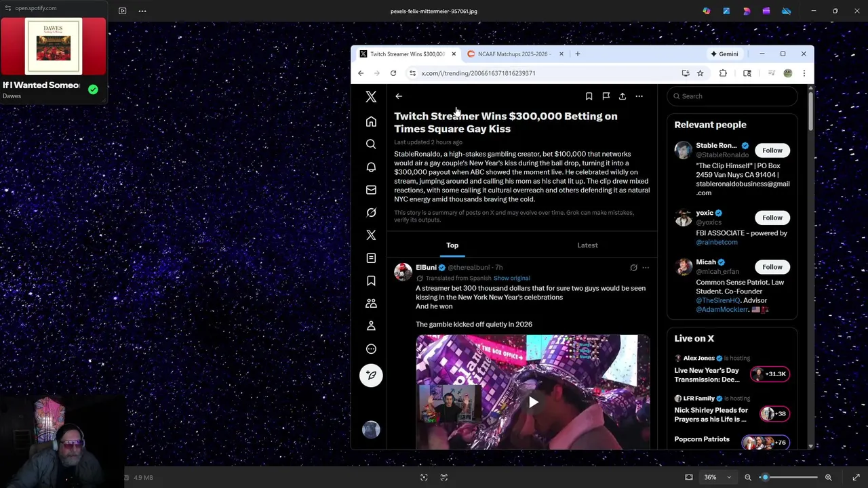Screen dimensions: 868x488
Task: Open Alex Jones live listener count +31.3K
Action: (x=770, y=374)
